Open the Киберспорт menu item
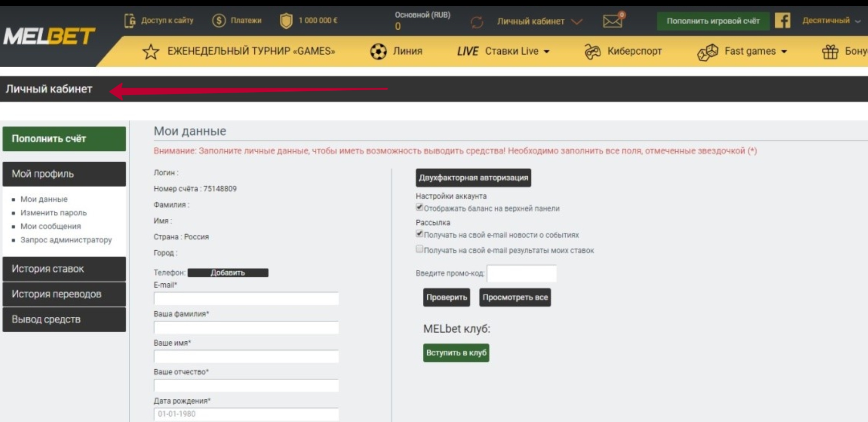The image size is (868, 422). coord(634,51)
